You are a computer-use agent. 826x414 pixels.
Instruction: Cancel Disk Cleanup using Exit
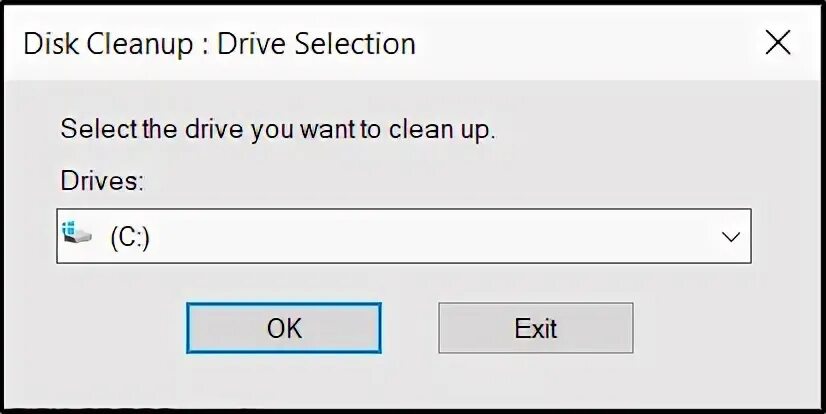tap(535, 328)
